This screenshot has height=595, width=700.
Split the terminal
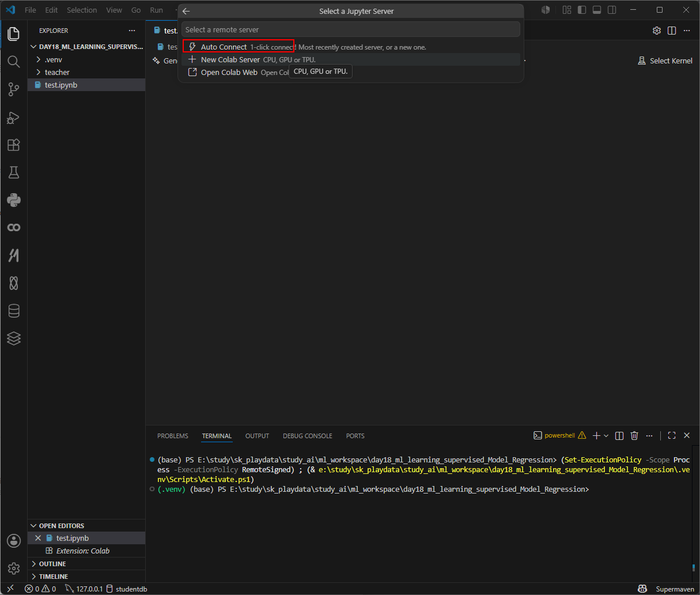(x=619, y=435)
